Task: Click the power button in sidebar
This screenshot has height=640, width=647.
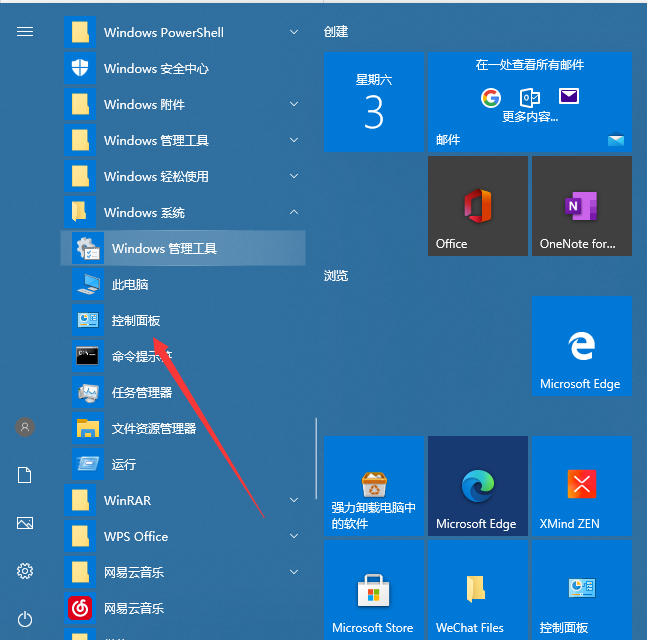Action: tap(25, 619)
